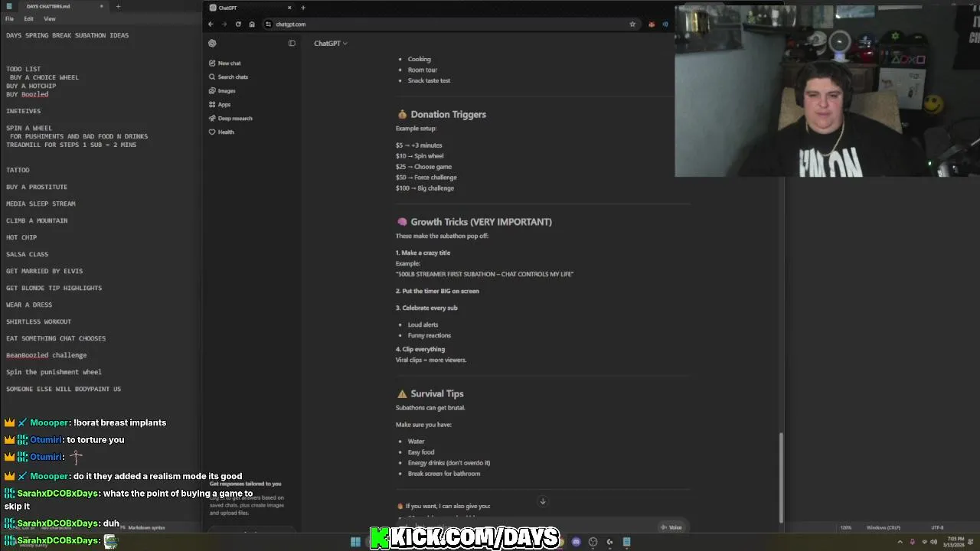The width and height of the screenshot is (980, 551).
Task: Click the ChatGPT page vertical scrollbar
Action: (780, 478)
